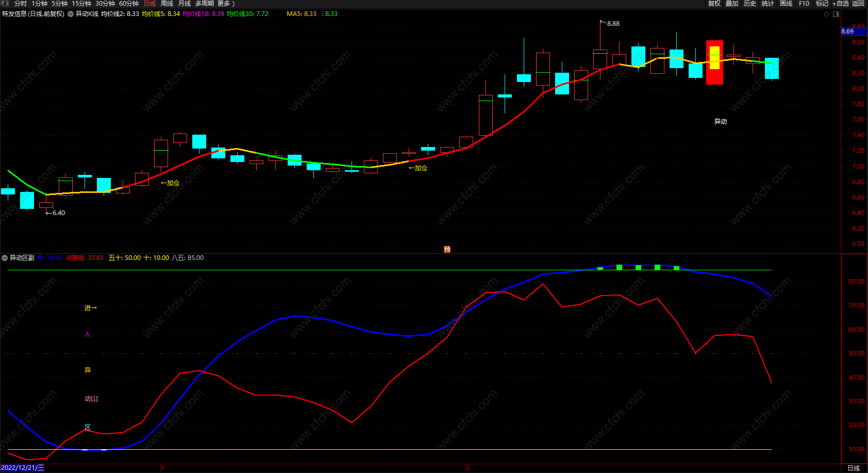Select the 5分钟 period tab
Viewport: 868px width, 473px height.
59,4
